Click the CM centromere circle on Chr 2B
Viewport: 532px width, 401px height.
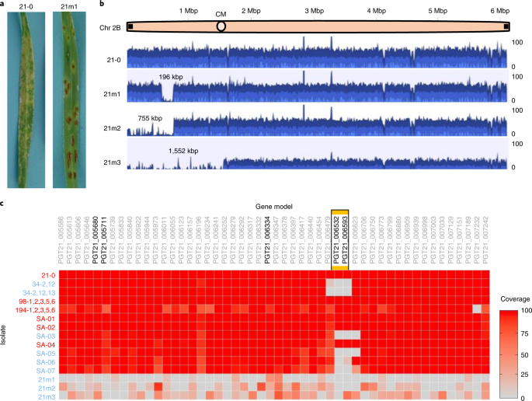[x=221, y=26]
